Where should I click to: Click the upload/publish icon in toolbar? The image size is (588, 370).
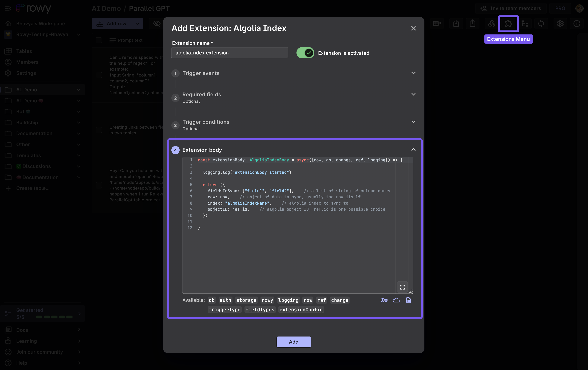point(472,23)
